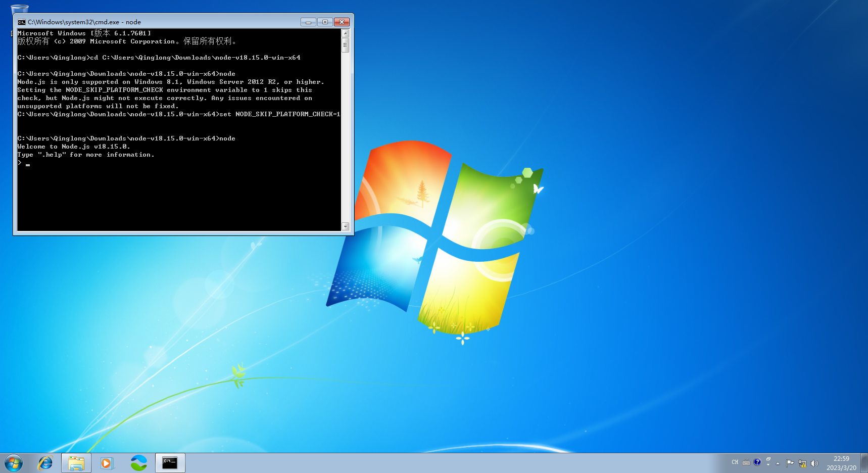The height and width of the screenshot is (473, 868).
Task: Open the soft keyboard tray icon
Action: (x=746, y=462)
